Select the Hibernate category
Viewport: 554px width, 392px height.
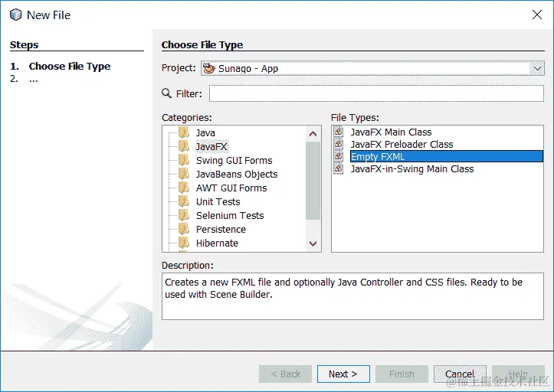point(217,243)
